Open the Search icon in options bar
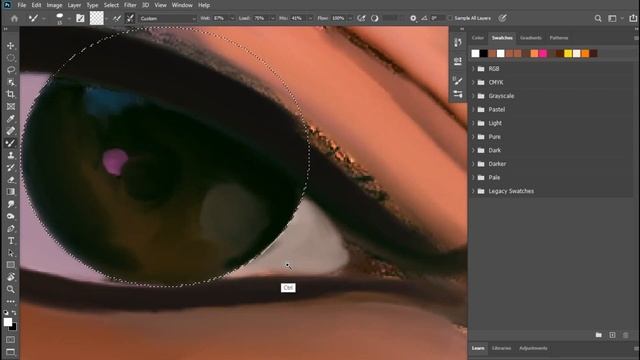Viewport: 640px width, 360px height. click(598, 18)
